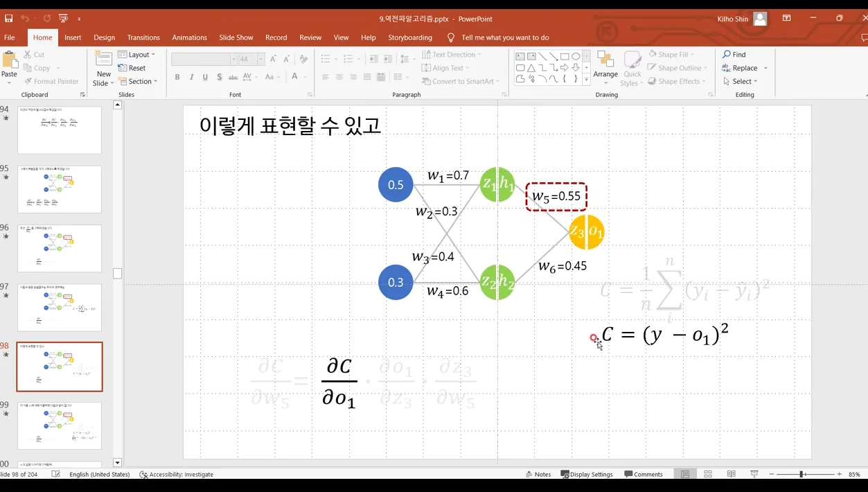The height and width of the screenshot is (492, 868).
Task: Switch to the Transitions tab
Action: pos(143,37)
